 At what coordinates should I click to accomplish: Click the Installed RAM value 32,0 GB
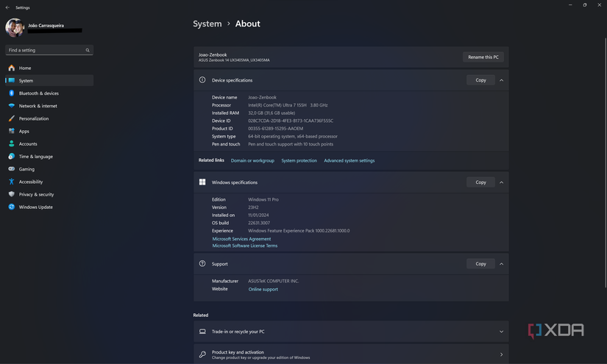(x=271, y=113)
